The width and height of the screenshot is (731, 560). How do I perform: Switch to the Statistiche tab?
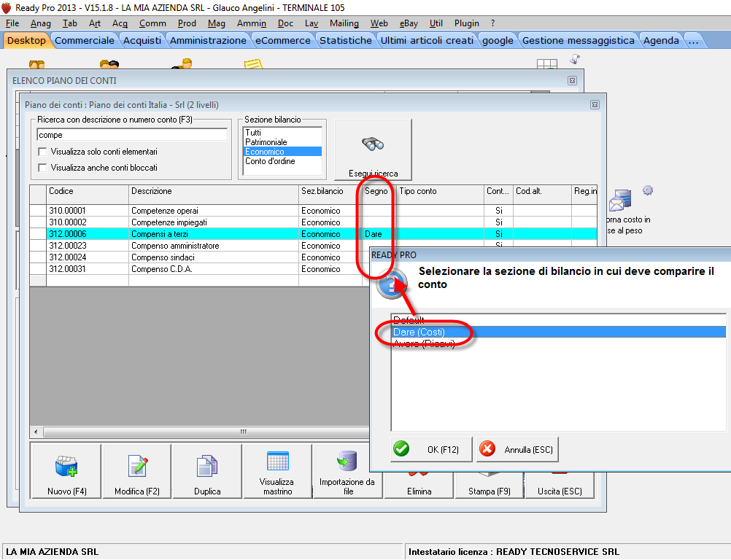[x=346, y=41]
